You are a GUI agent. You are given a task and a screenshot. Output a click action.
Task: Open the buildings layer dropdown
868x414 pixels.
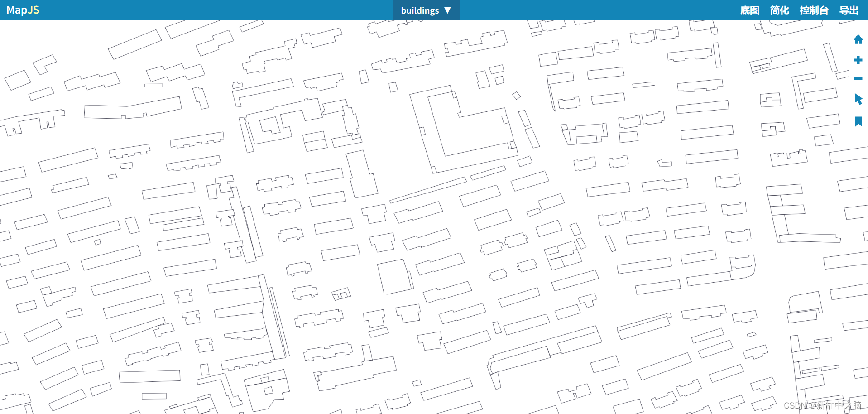pos(426,10)
